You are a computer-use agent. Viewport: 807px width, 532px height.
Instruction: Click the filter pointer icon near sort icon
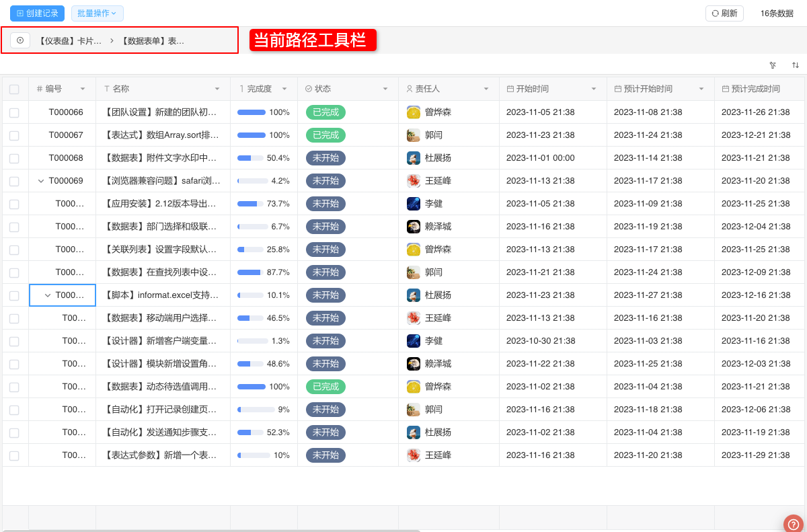click(773, 65)
